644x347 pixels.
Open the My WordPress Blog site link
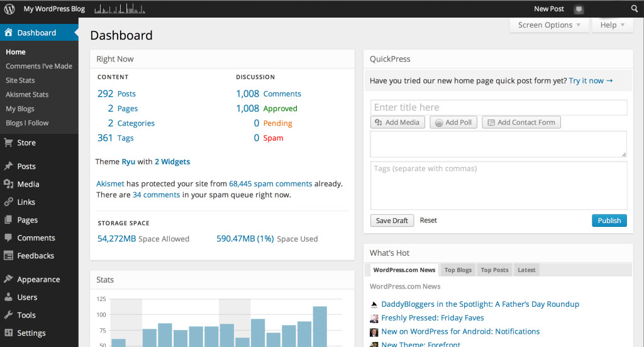point(54,9)
